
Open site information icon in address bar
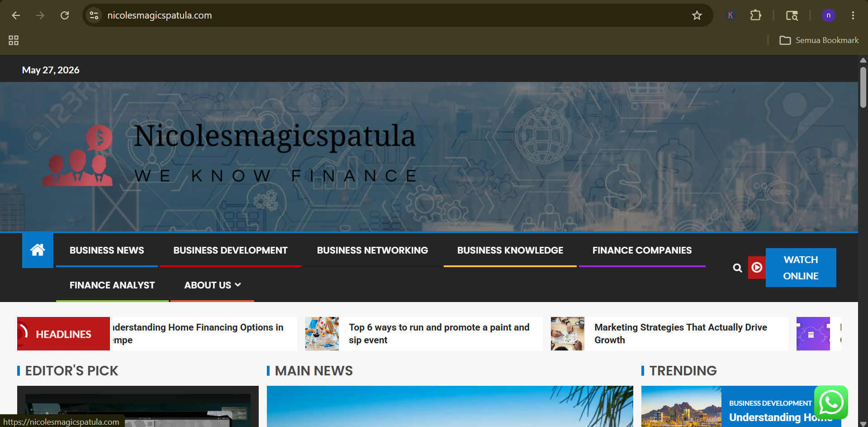(94, 15)
